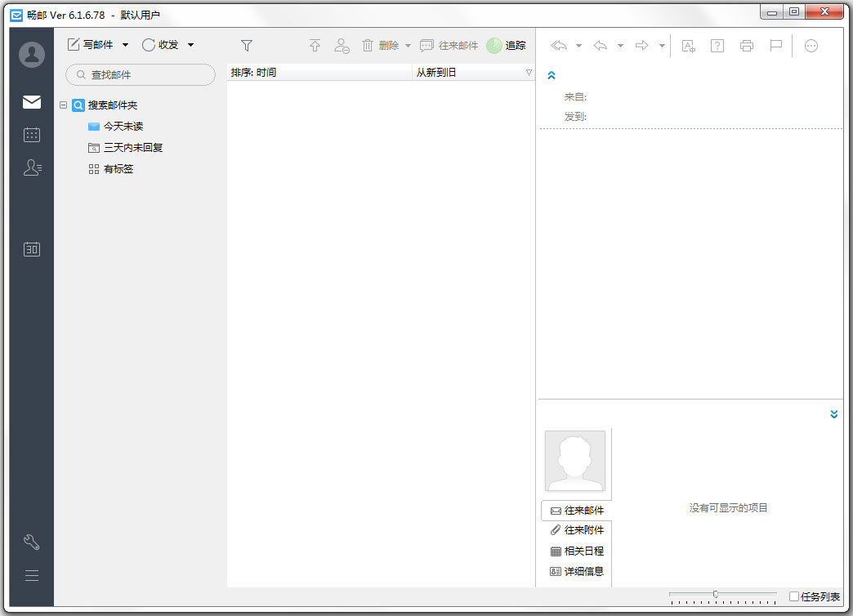Image resolution: width=853 pixels, height=616 pixels.
Task: Collapse the 搜索邮件夹 tree node
Action: click(x=64, y=105)
